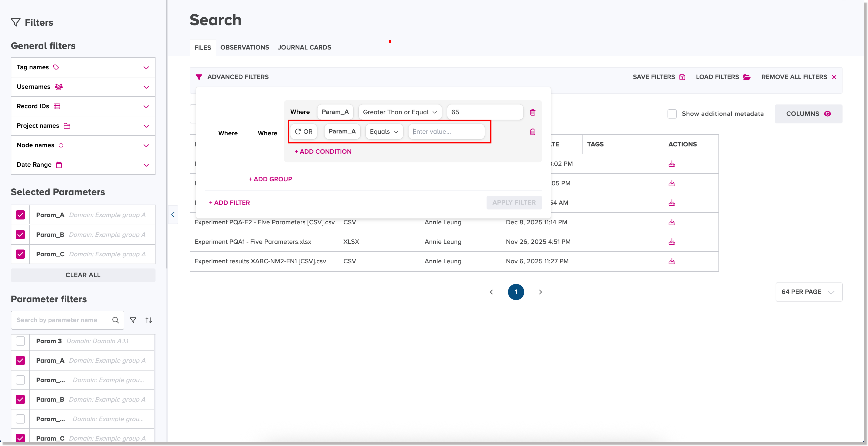Open the parameter filter funnel icon
Image resolution: width=868 pixels, height=446 pixels.
pyautogui.click(x=133, y=320)
